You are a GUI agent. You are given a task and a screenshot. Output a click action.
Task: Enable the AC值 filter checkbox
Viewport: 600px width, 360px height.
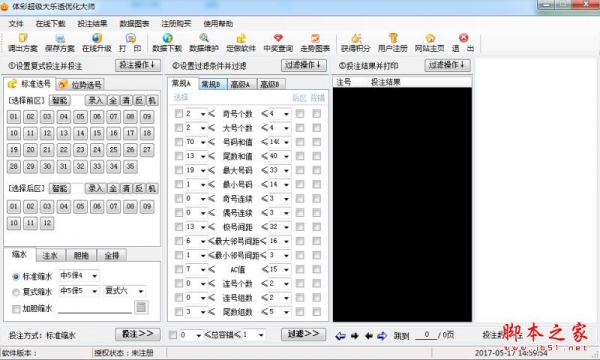click(x=179, y=269)
